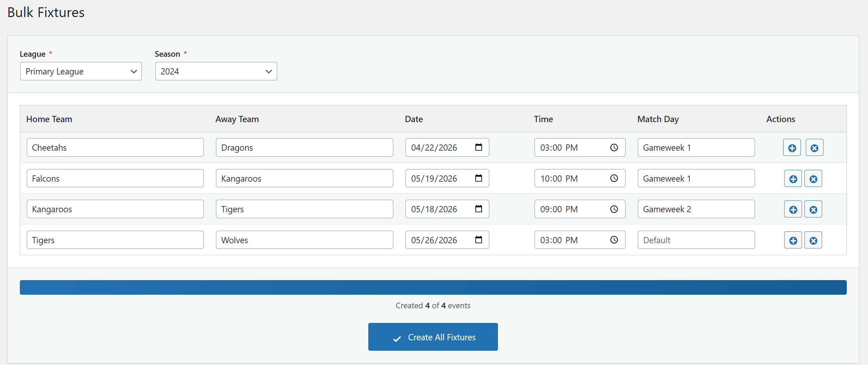Click the blue progress bar
The width and height of the screenshot is (868, 365).
tap(433, 287)
